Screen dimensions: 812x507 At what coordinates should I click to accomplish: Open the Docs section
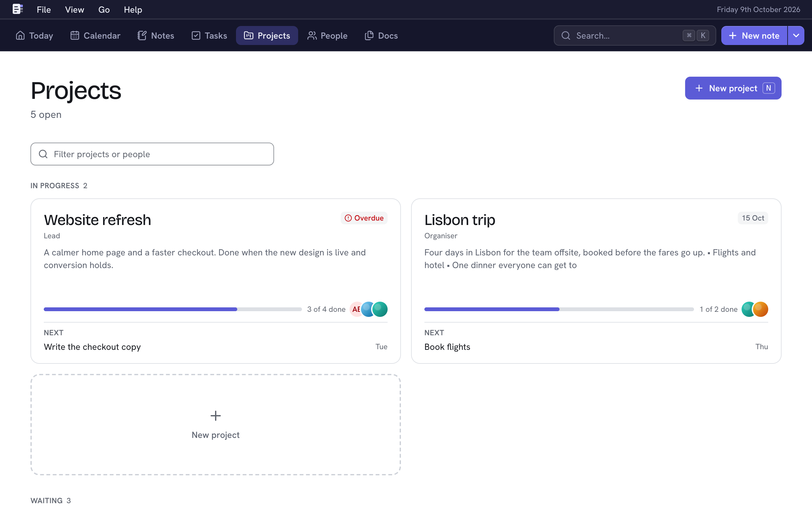pyautogui.click(x=381, y=35)
